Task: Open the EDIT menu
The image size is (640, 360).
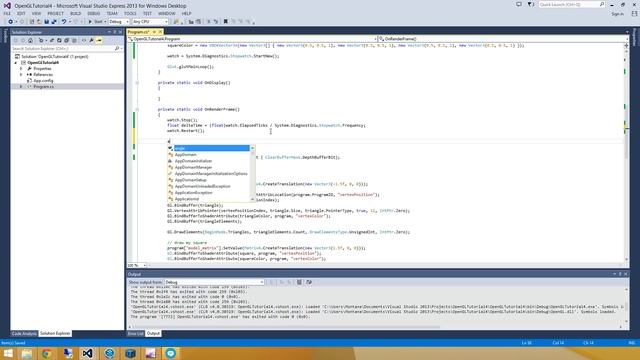Action: pos(21,13)
